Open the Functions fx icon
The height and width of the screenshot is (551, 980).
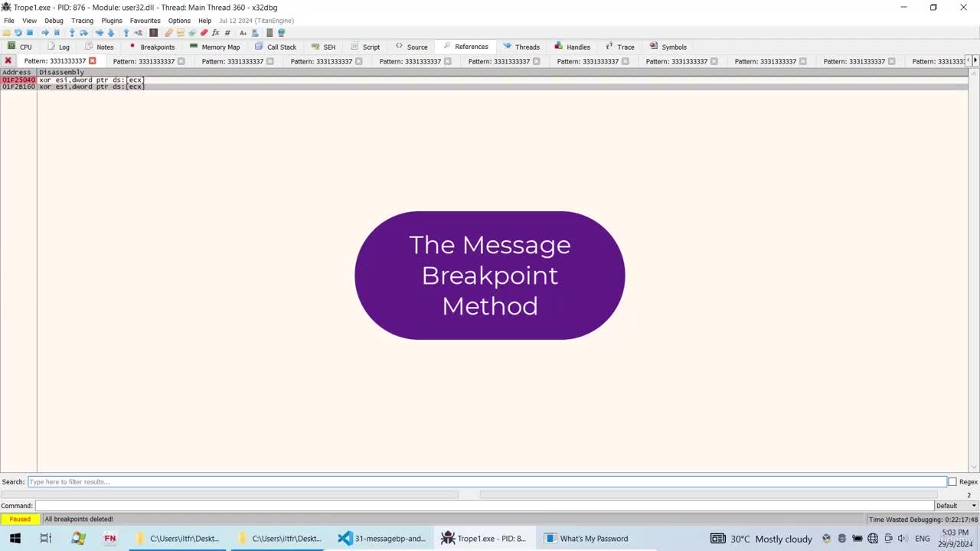coord(216,33)
